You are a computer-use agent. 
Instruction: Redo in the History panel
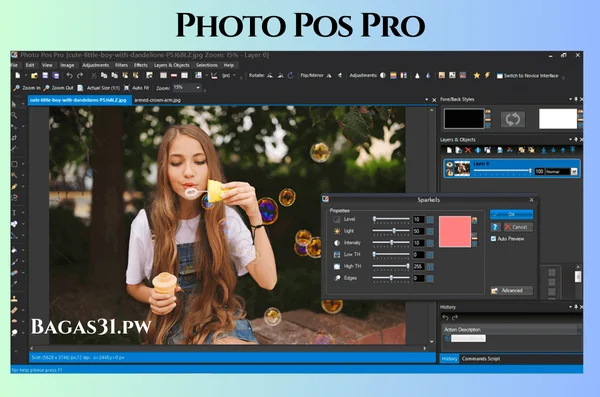coord(455,317)
